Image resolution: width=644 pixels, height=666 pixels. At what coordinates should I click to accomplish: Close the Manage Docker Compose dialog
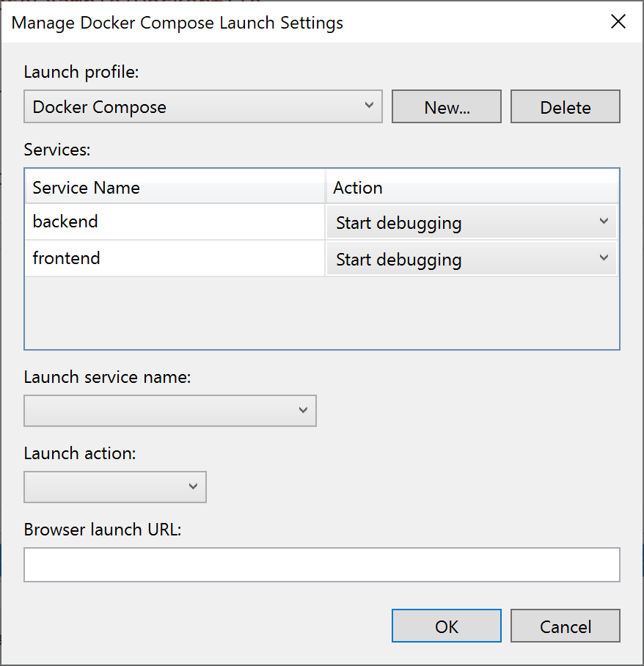(x=618, y=21)
